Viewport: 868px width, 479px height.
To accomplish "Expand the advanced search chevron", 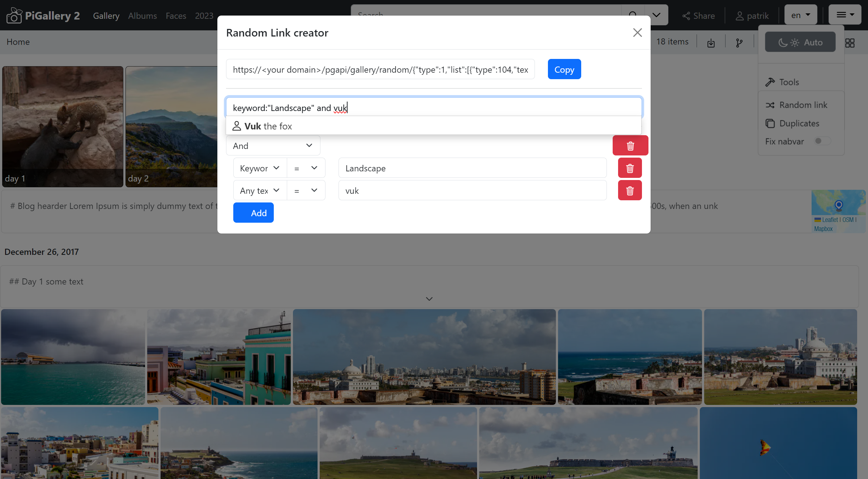I will [x=656, y=15].
